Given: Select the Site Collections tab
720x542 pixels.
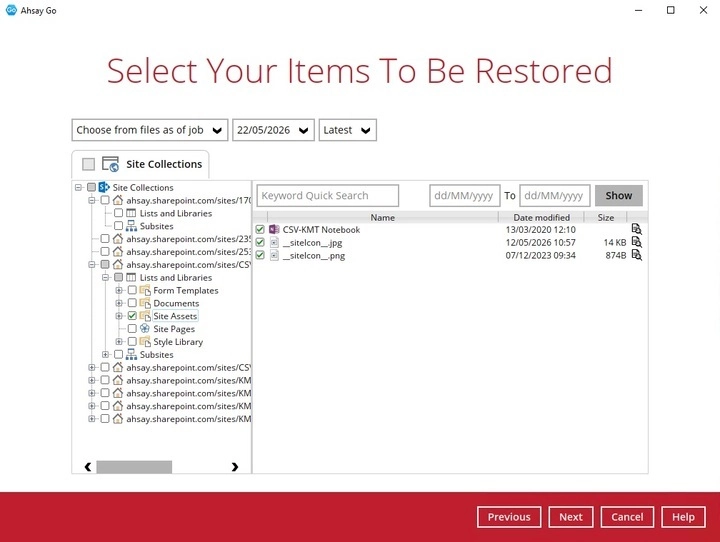Looking at the screenshot, I should point(141,164).
